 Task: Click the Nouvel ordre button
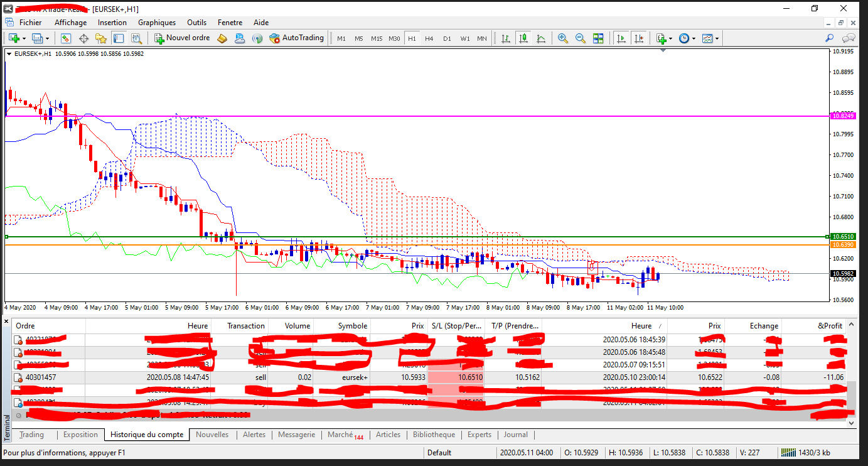pyautogui.click(x=182, y=38)
